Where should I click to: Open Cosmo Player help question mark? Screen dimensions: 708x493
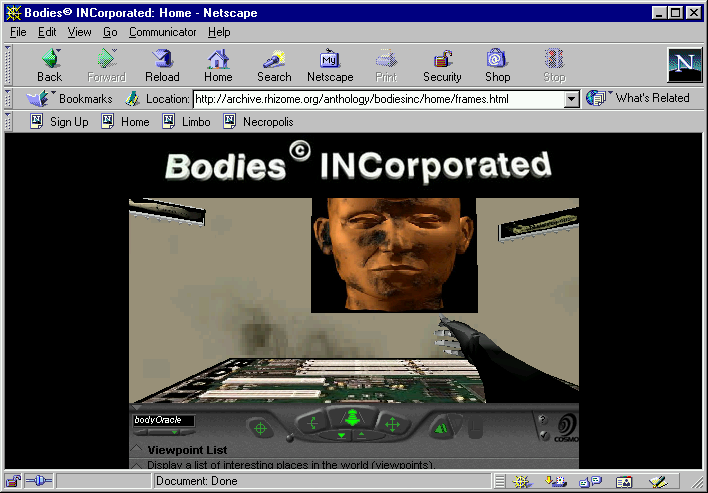tap(543, 419)
